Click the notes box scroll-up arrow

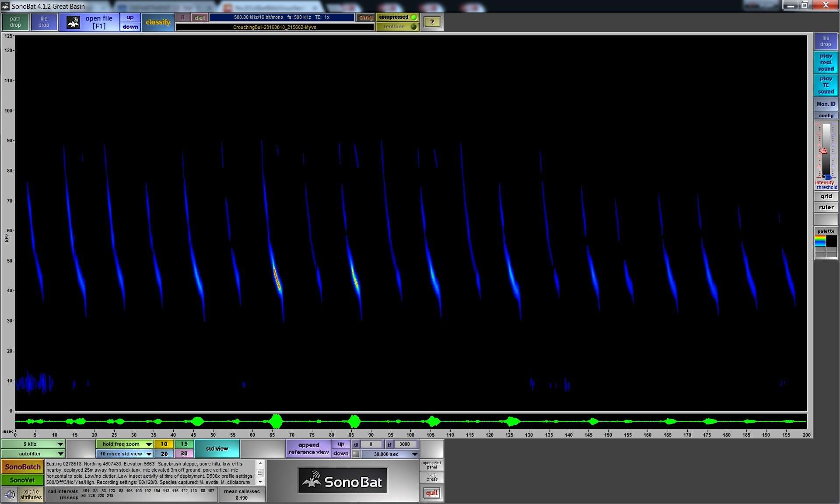pos(260,463)
